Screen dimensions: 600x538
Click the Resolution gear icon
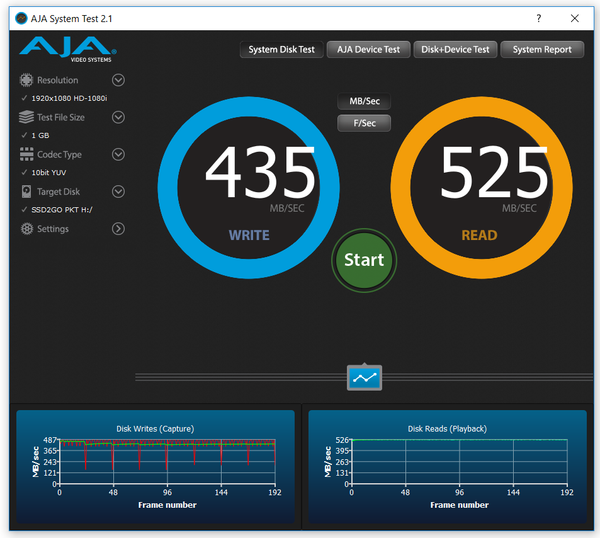26,80
